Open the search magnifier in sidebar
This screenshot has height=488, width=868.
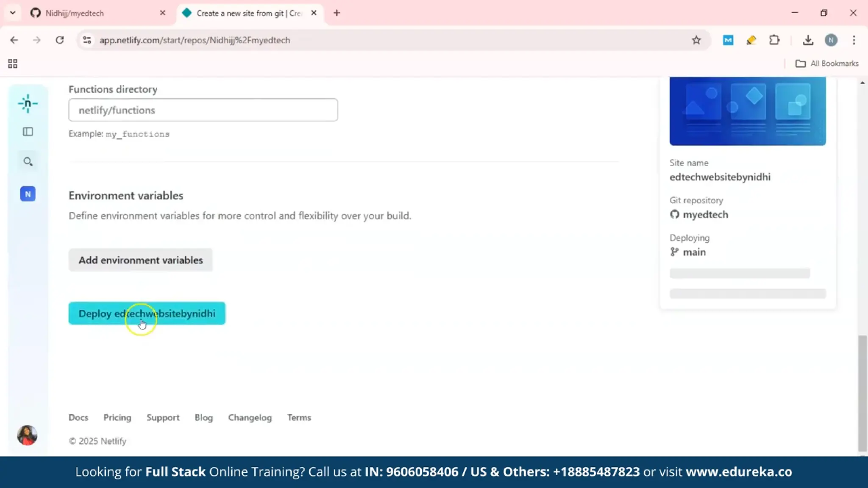(28, 161)
